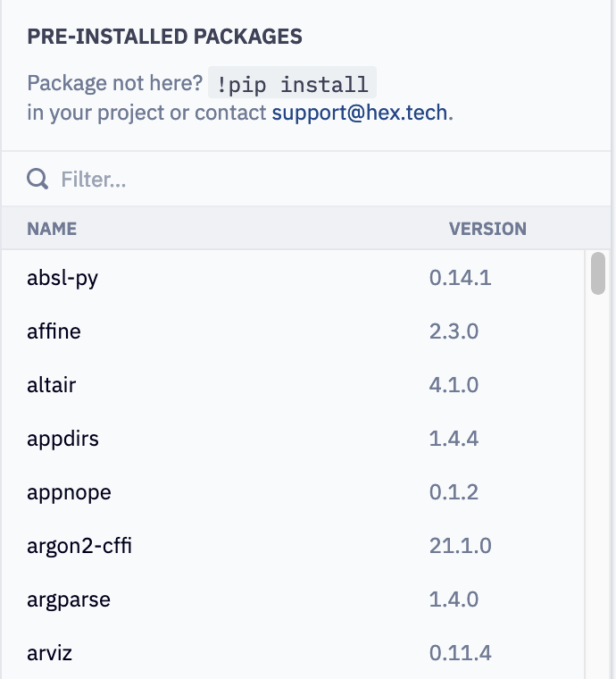This screenshot has width=616, height=679.
Task: Click the appnope package name
Action: 69,492
